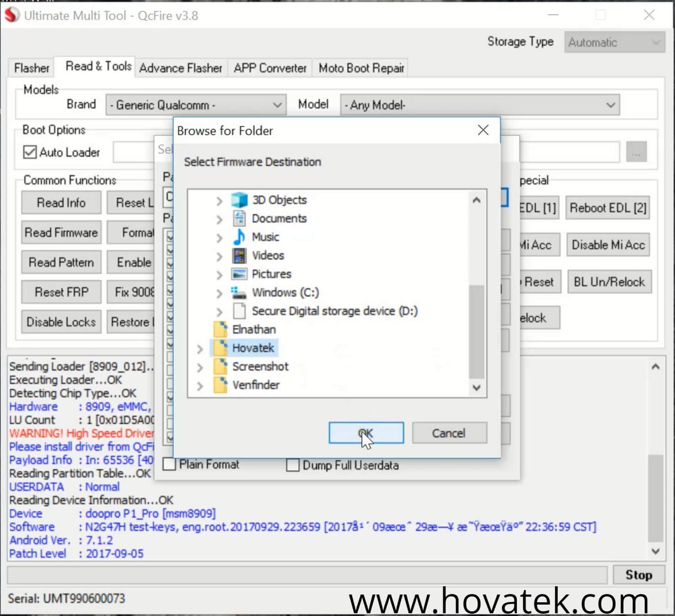Click the 'Serial: UMT990600073' status text
Image resolution: width=675 pixels, height=616 pixels.
[x=66, y=598]
